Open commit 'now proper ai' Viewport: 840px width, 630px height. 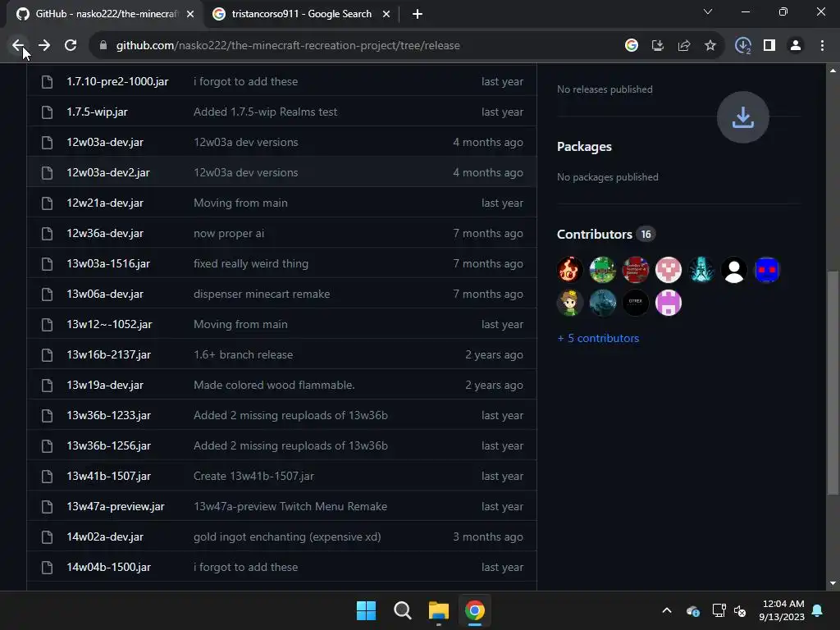229,234
